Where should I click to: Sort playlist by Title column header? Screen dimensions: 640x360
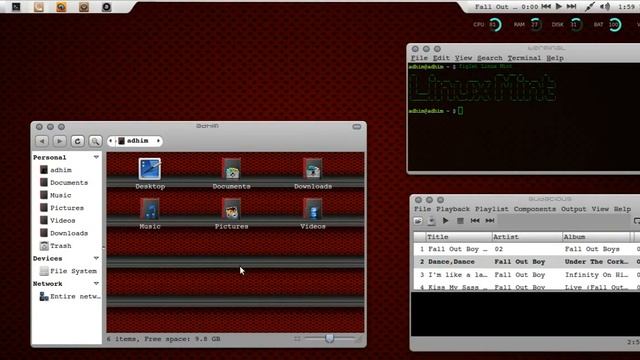(x=459, y=237)
